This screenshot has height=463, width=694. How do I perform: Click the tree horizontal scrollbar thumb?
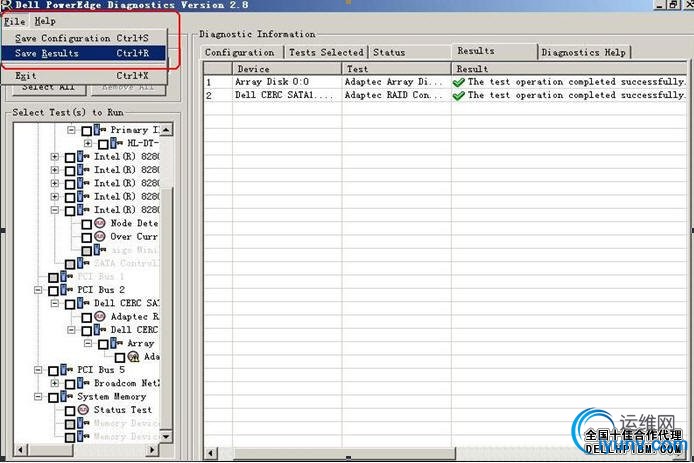pos(50,450)
